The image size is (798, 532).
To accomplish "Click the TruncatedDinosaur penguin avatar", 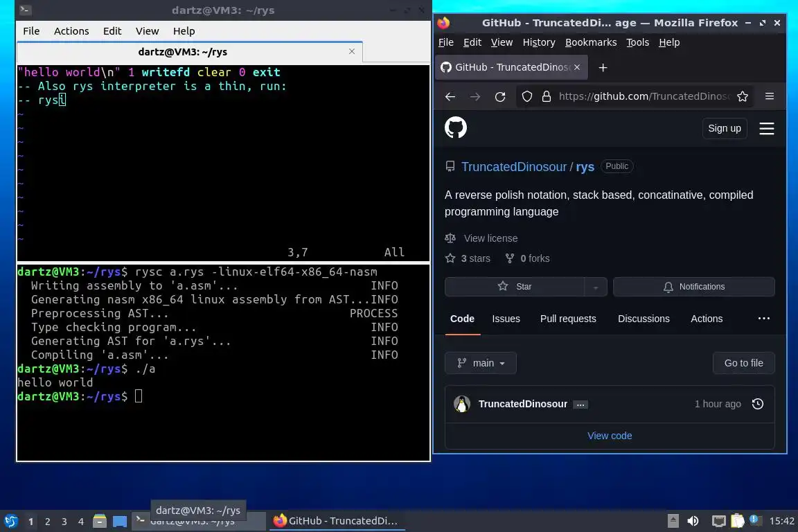I will pos(462,405).
